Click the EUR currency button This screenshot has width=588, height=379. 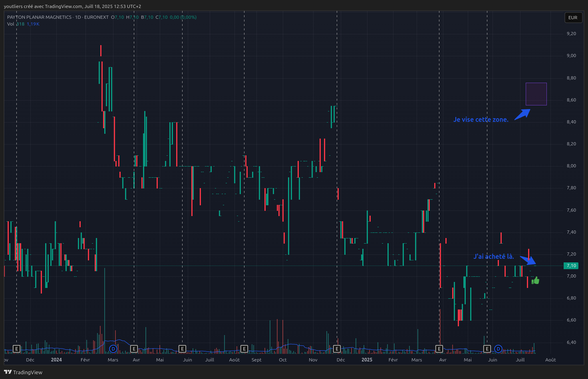tap(573, 18)
